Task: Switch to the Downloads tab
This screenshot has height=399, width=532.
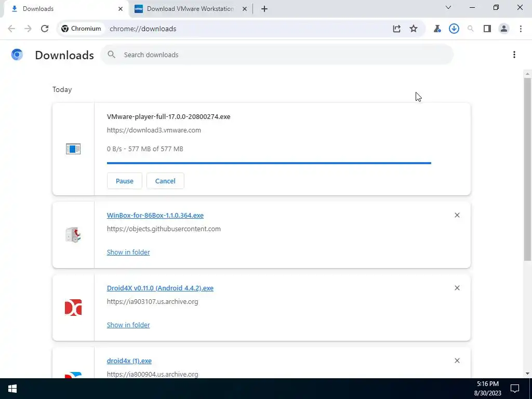Action: pyautogui.click(x=66, y=9)
